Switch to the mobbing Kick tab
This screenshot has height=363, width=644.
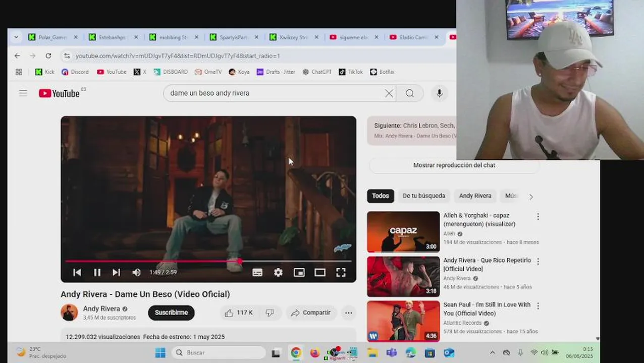click(x=174, y=37)
